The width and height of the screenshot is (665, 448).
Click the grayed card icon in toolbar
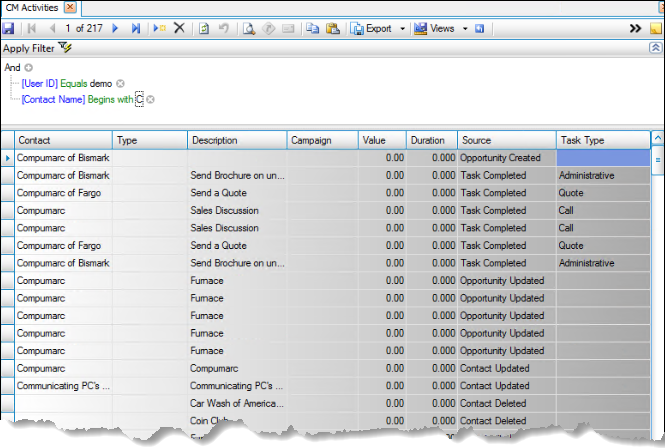point(288,28)
